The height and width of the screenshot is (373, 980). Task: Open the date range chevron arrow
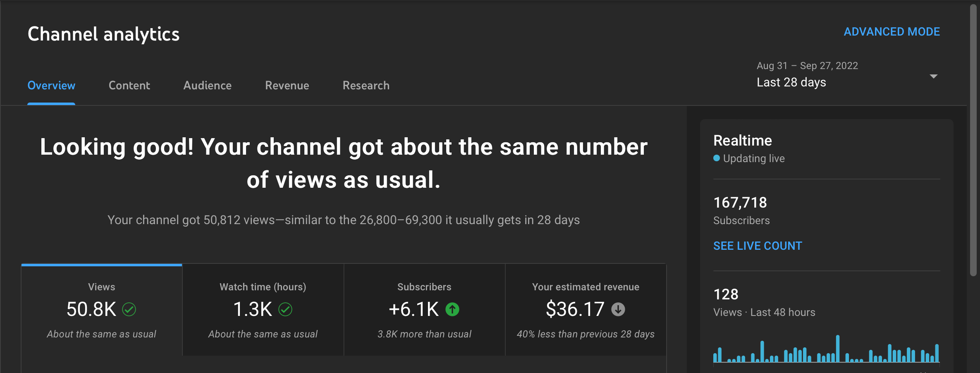click(934, 76)
